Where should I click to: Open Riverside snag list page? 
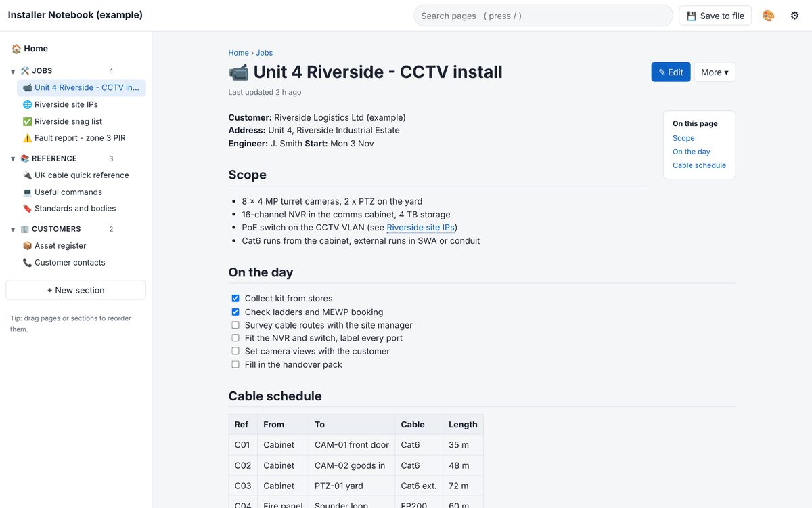tap(81, 122)
